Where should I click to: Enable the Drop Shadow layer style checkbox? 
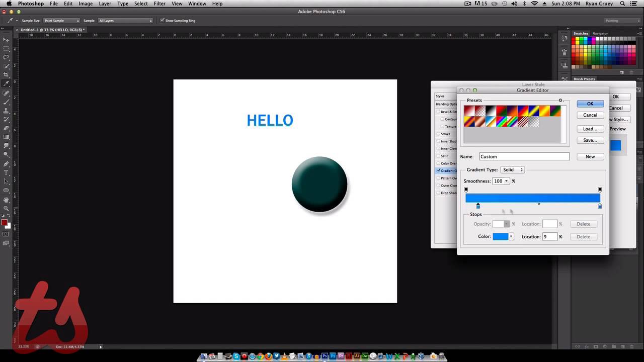pyautogui.click(x=438, y=193)
